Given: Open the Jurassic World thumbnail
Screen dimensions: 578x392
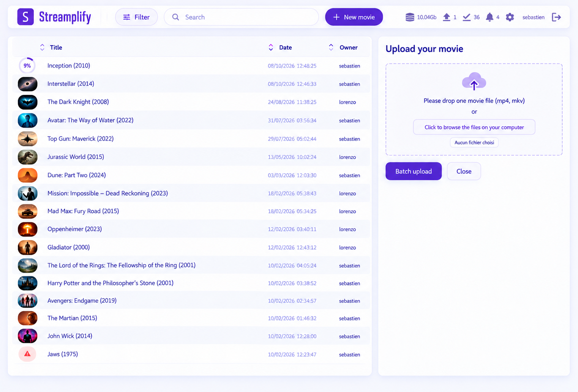Looking at the screenshot, I should pos(27,157).
